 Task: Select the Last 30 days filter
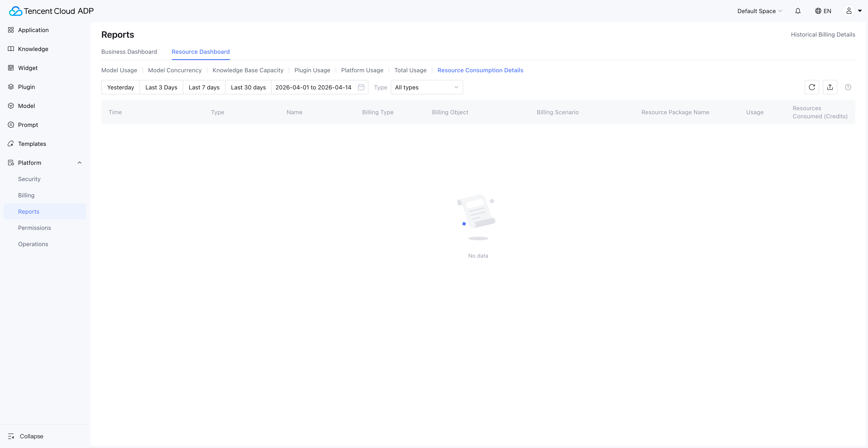point(248,87)
